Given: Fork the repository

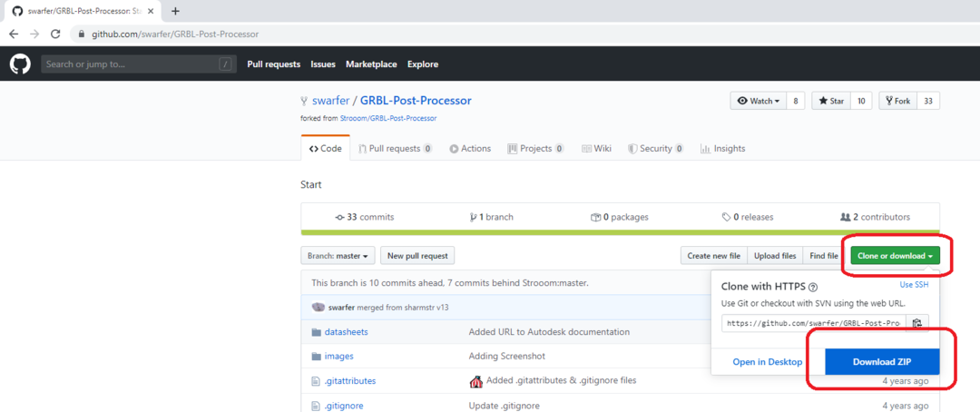Looking at the screenshot, I should 897,101.
